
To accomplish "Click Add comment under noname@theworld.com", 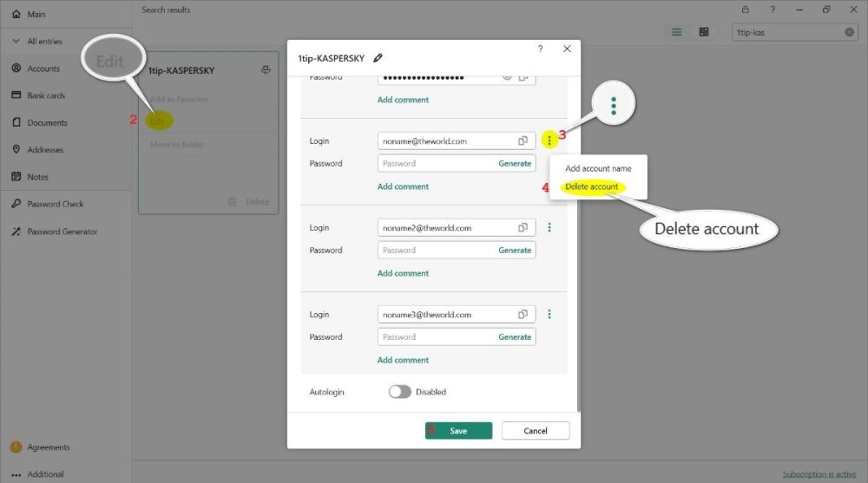I will click(x=403, y=186).
